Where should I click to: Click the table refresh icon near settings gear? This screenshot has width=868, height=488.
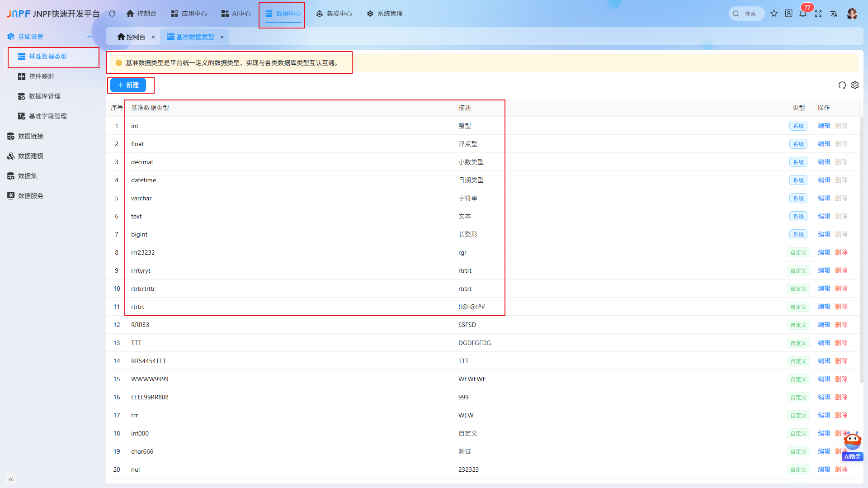842,85
